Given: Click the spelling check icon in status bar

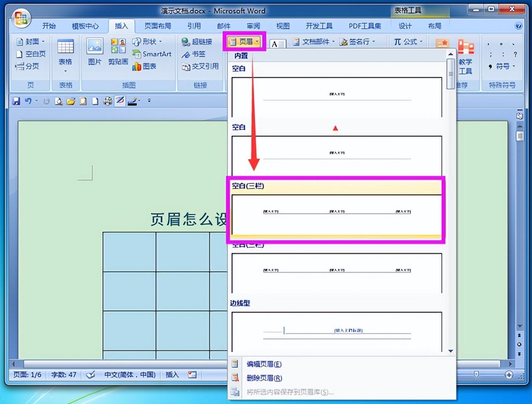Looking at the screenshot, I should pyautogui.click(x=90, y=375).
